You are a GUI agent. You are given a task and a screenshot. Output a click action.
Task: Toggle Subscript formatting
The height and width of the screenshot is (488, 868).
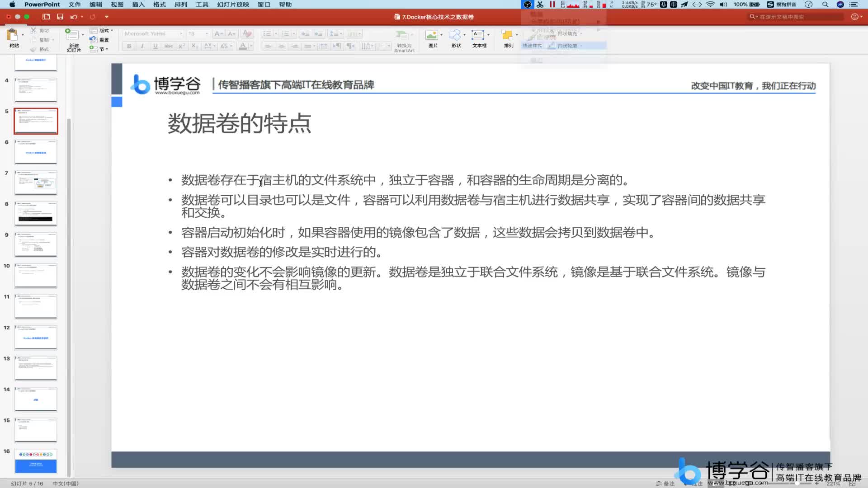[x=194, y=46]
